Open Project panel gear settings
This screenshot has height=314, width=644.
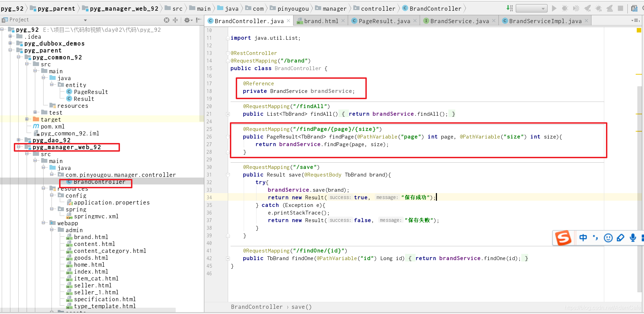188,20
